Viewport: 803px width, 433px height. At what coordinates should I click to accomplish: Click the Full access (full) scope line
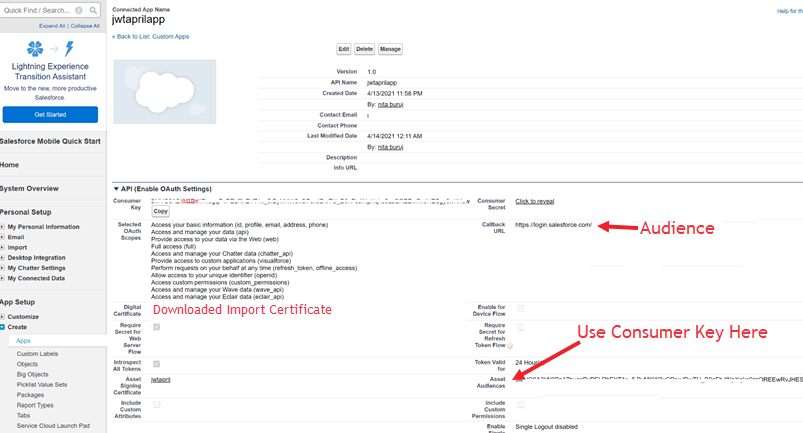(174, 247)
